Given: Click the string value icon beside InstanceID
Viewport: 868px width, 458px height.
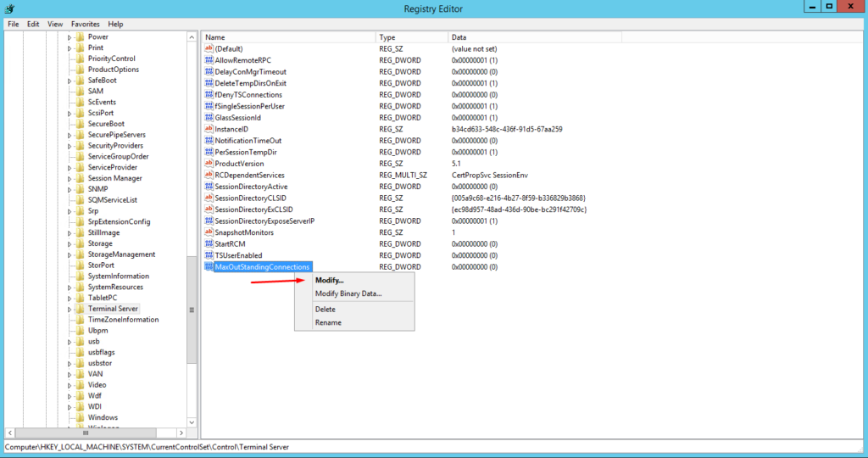Looking at the screenshot, I should click(209, 129).
